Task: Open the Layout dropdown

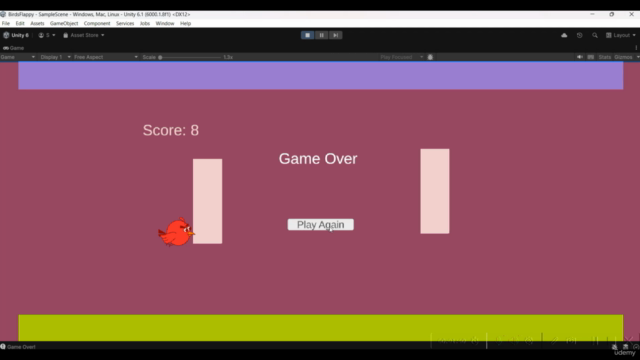Action: pyautogui.click(x=621, y=36)
